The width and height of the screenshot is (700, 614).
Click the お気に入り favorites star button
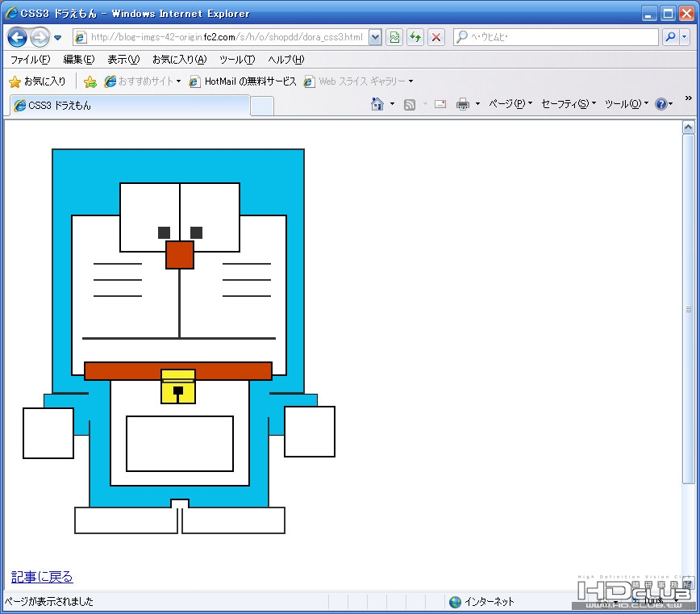(x=37, y=81)
